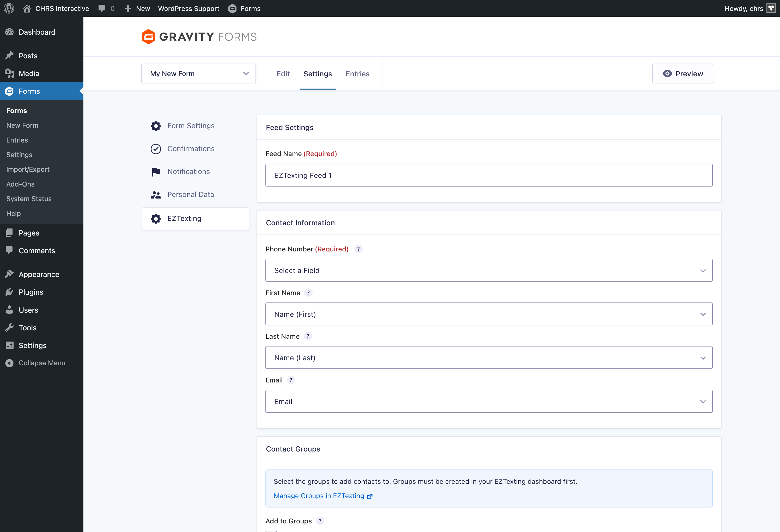780x532 pixels.
Task: Expand the Email field mapping dropdown
Action: click(489, 401)
